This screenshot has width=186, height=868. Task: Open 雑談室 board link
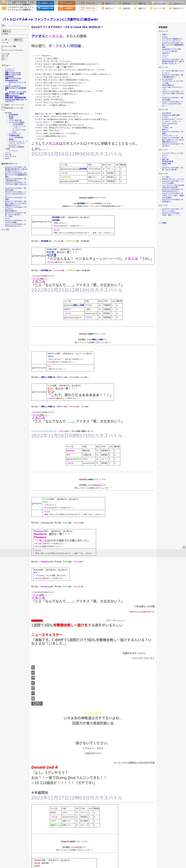pos(11,117)
